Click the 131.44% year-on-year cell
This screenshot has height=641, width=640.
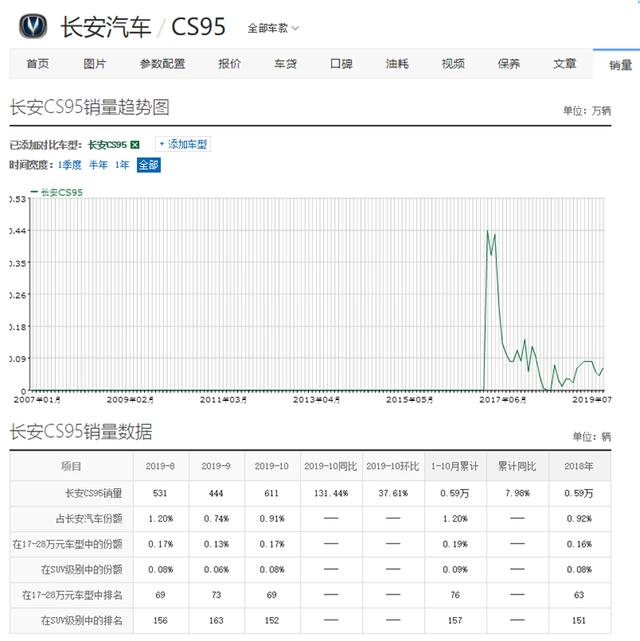click(331, 493)
